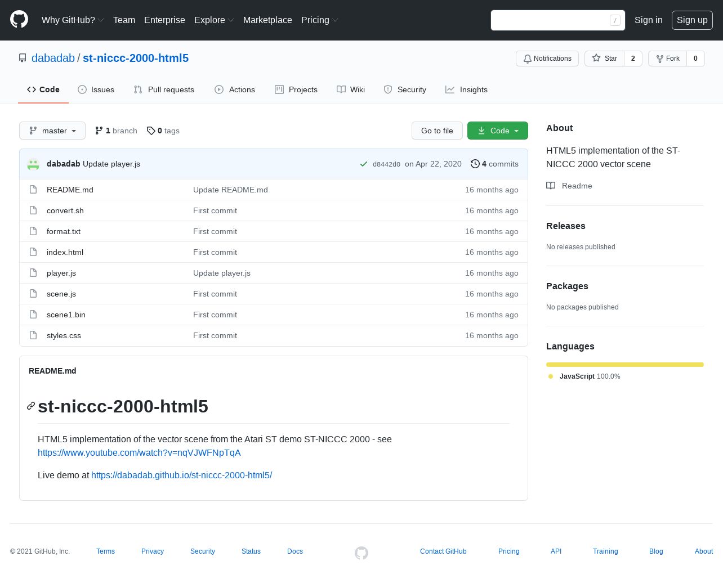Click the file icon next to README.md
The height and width of the screenshot is (588, 723).
pyautogui.click(x=33, y=190)
